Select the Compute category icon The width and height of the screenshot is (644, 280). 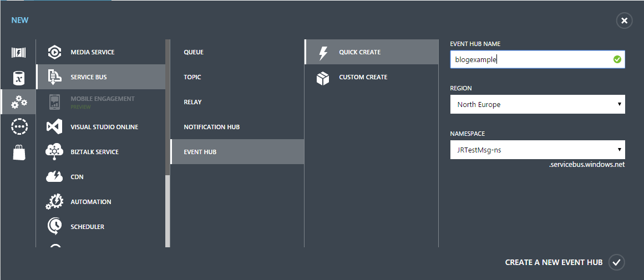click(x=18, y=53)
